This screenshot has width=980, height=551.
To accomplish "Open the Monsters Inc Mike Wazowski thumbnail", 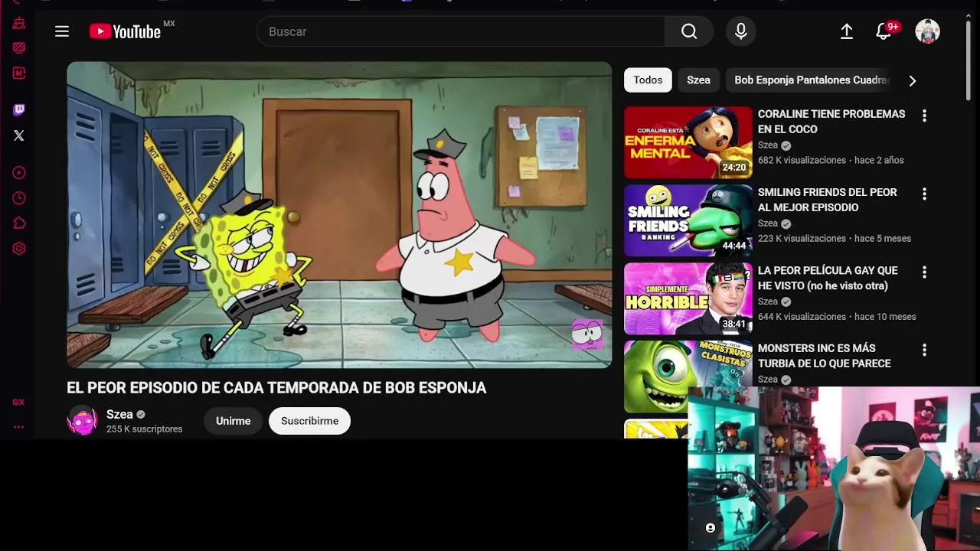I will coord(688,377).
